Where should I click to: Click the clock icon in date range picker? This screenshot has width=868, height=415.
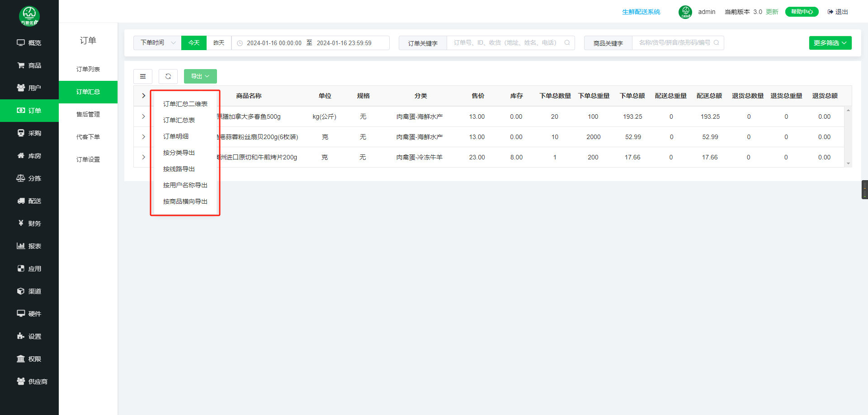click(x=240, y=43)
